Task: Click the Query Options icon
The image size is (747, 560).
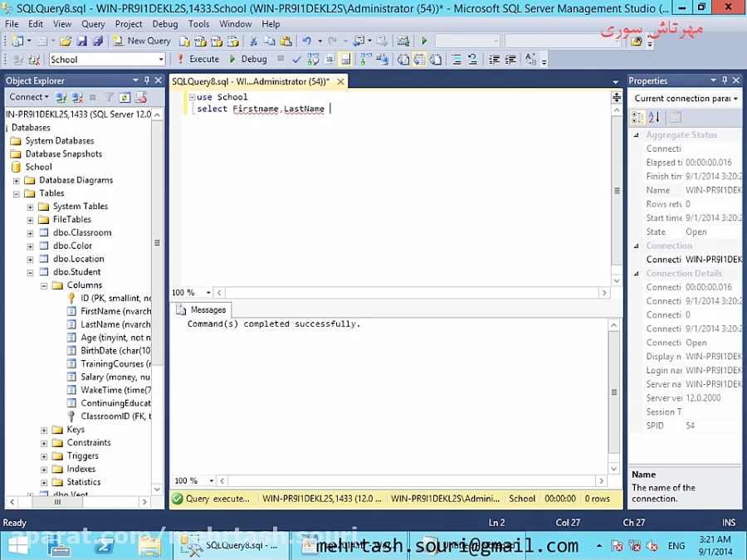Action: (x=330, y=59)
